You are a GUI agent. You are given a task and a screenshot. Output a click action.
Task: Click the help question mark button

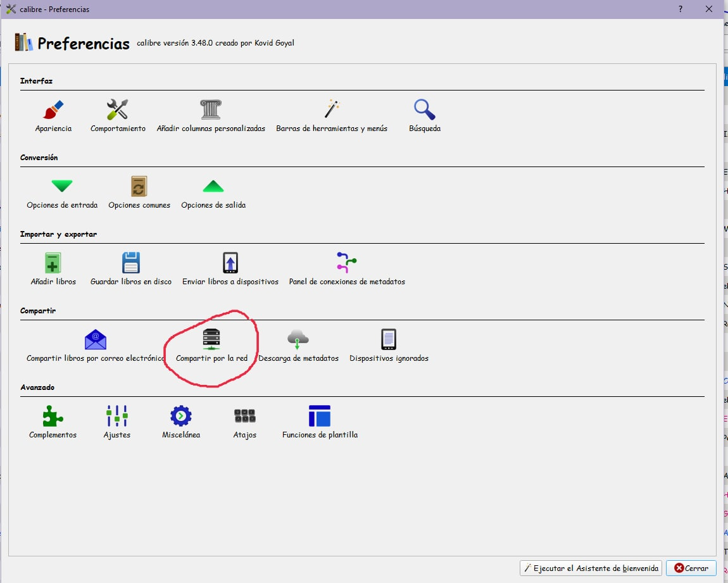(x=680, y=9)
